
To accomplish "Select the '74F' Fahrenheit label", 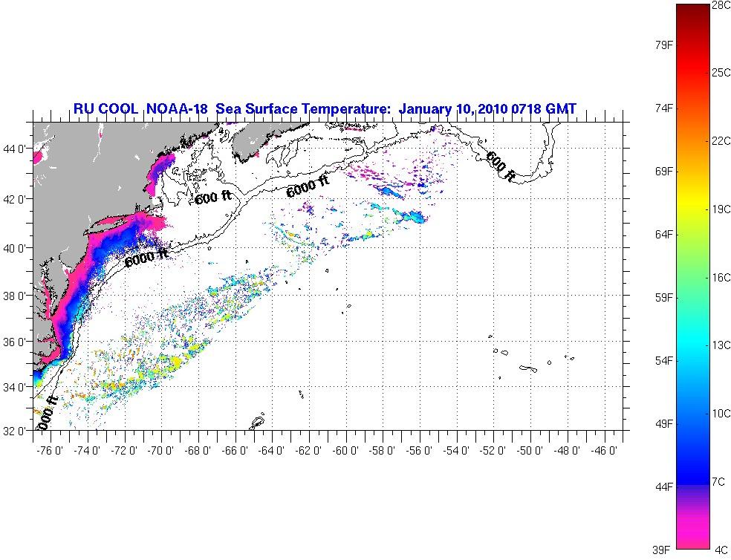I will pos(664,108).
